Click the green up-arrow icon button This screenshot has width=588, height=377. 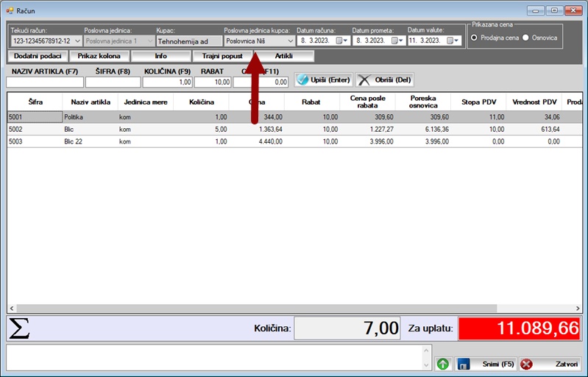(x=443, y=364)
